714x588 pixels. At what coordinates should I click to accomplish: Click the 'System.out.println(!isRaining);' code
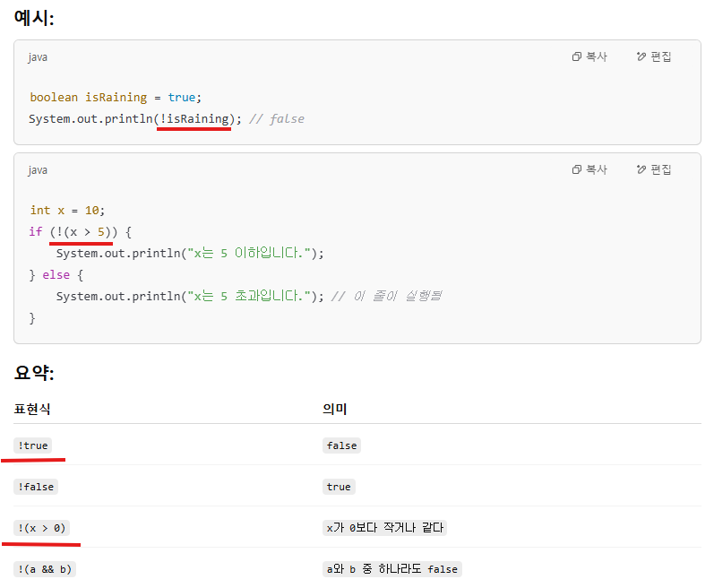[135, 119]
